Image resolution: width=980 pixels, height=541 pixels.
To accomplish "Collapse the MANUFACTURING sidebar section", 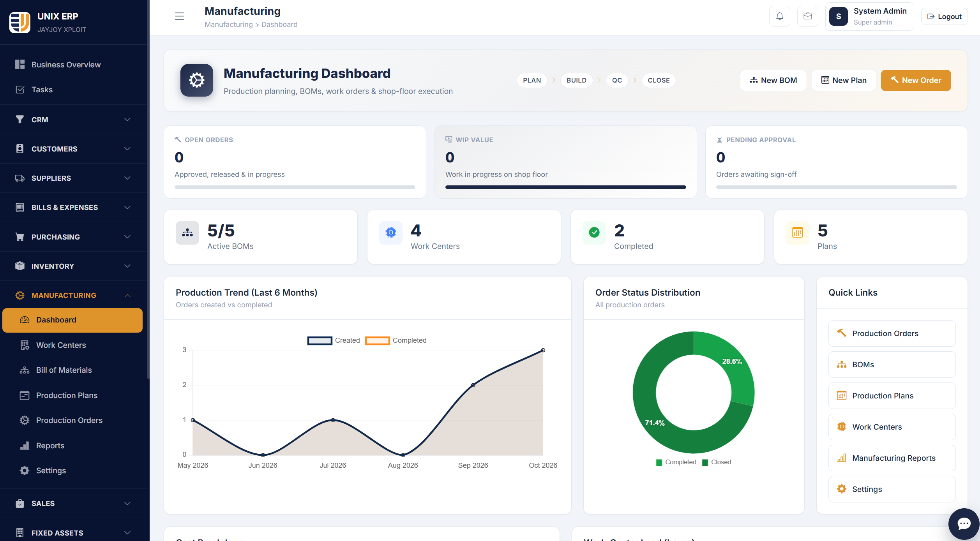I will (x=74, y=295).
